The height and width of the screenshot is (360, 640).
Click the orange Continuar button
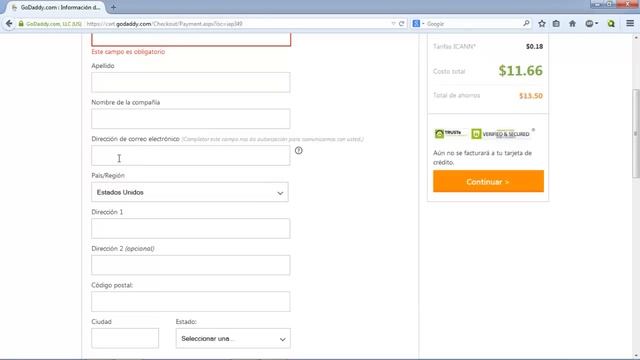(488, 181)
